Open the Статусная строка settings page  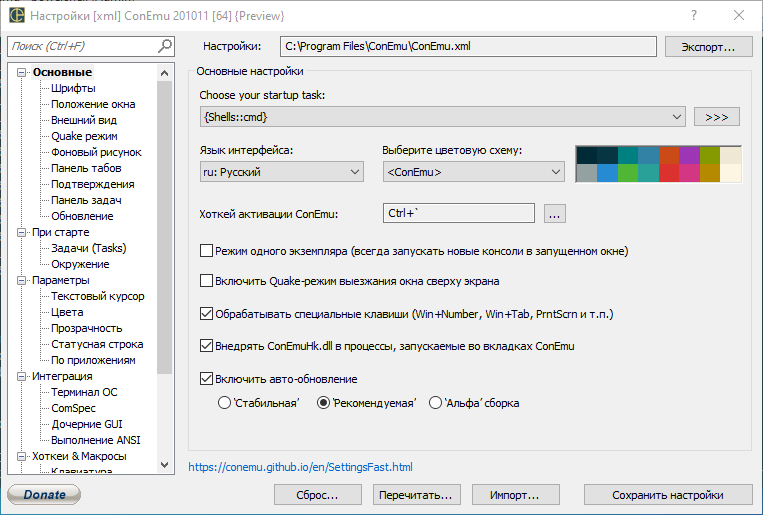(97, 344)
